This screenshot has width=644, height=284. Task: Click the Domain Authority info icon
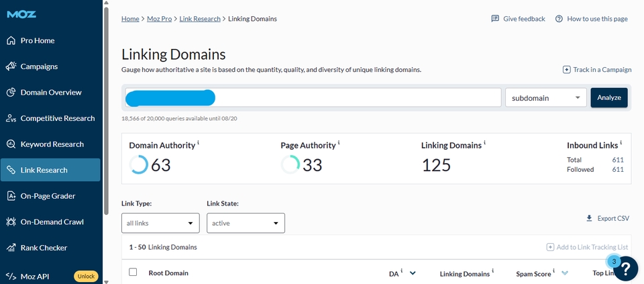[199, 142]
